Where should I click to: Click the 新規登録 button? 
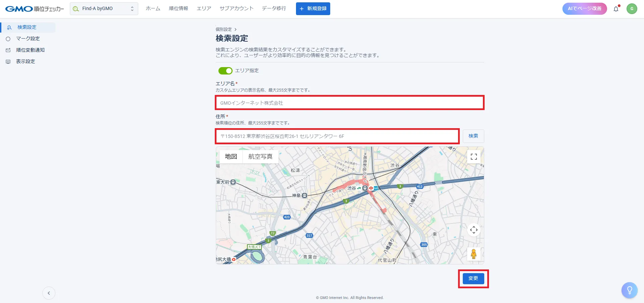pos(313,9)
